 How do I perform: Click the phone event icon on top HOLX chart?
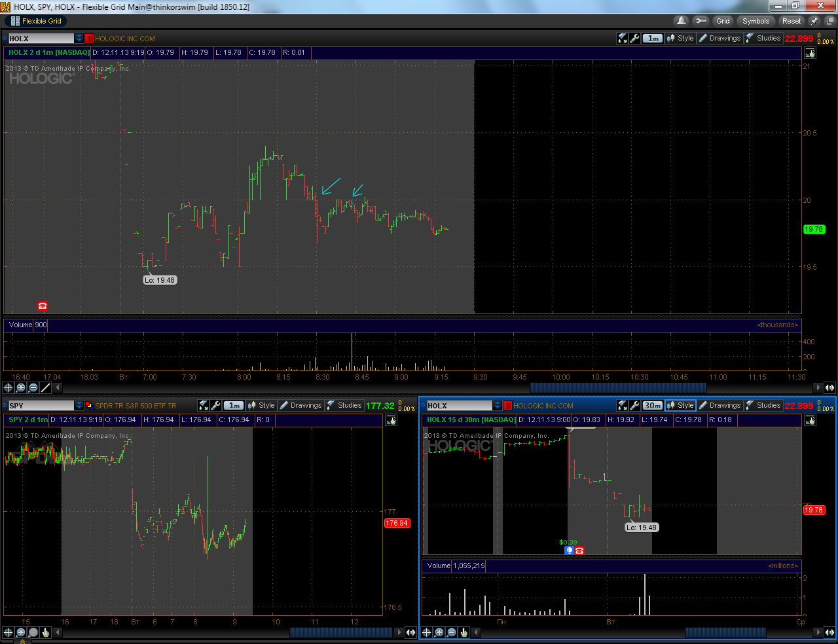pos(43,306)
